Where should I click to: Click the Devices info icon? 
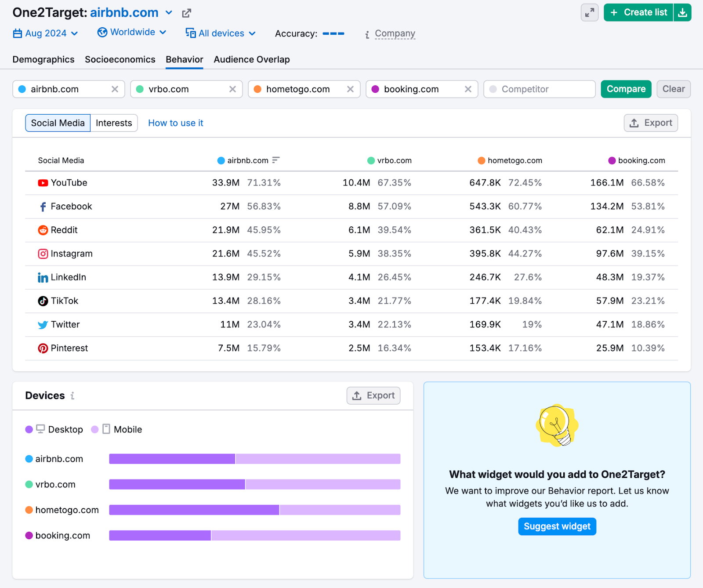72,396
